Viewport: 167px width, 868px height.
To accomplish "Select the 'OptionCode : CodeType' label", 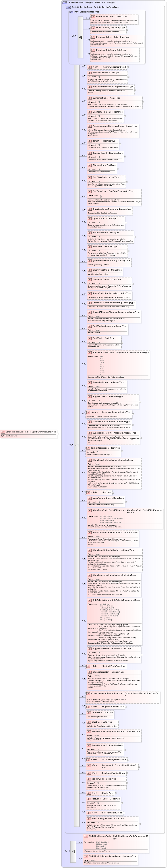I will click(104, 218).
